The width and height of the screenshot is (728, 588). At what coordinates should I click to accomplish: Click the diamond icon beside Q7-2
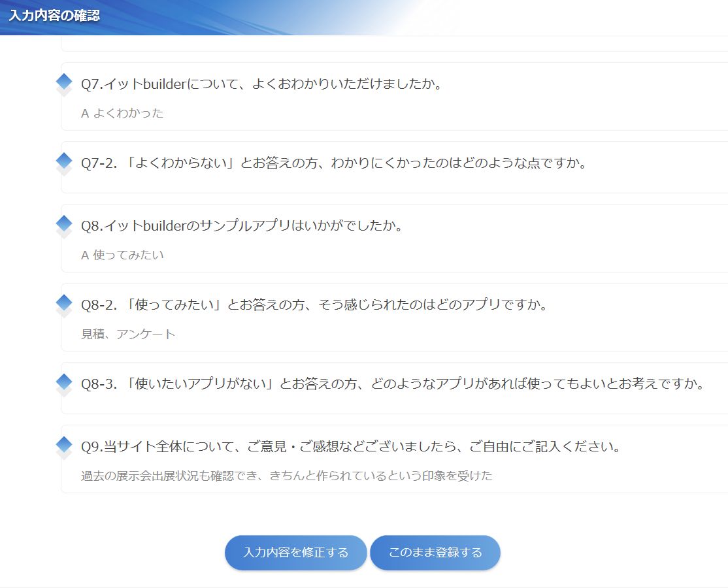coord(64,161)
